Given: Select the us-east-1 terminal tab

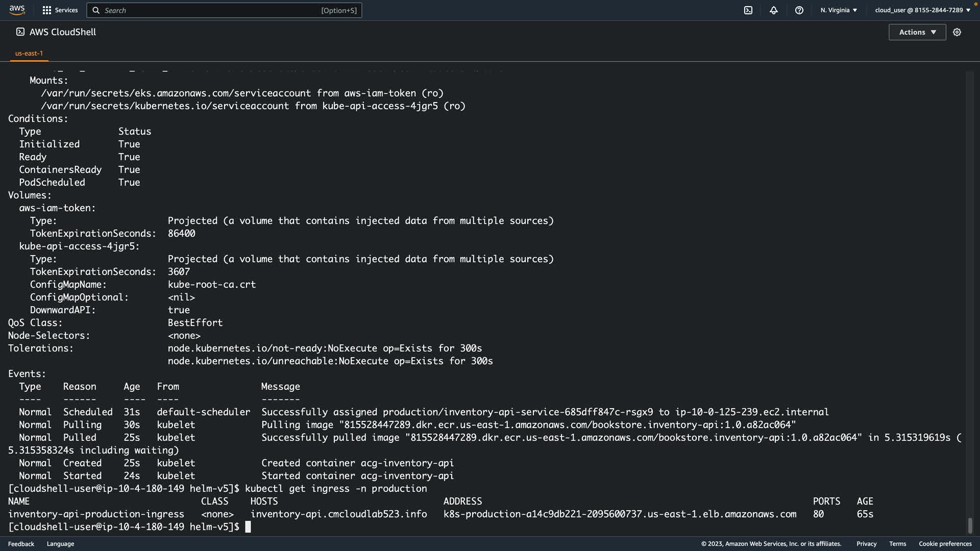Looking at the screenshot, I should 29,53.
